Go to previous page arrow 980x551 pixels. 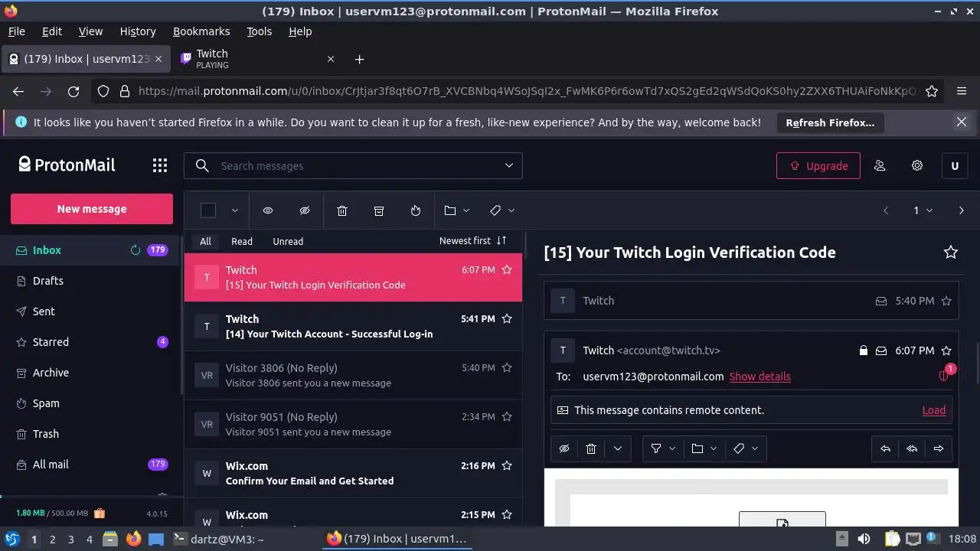(x=886, y=210)
